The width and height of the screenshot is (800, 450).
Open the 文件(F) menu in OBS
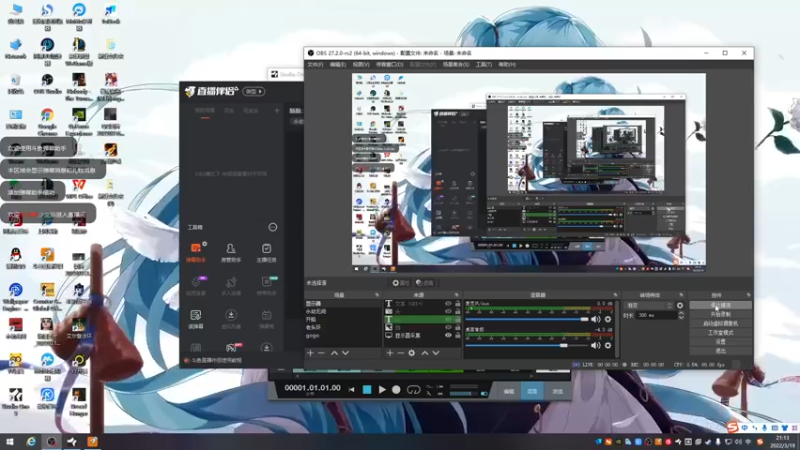315,65
